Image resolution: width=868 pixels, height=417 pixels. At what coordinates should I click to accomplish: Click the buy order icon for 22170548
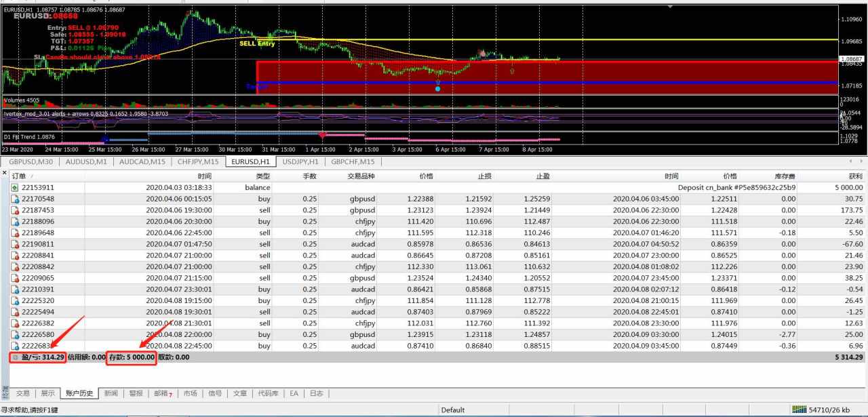pyautogui.click(x=15, y=199)
